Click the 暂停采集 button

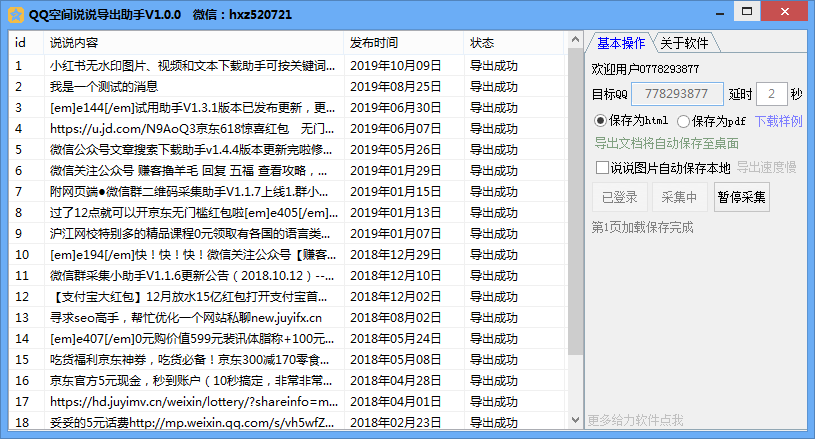coord(741,197)
